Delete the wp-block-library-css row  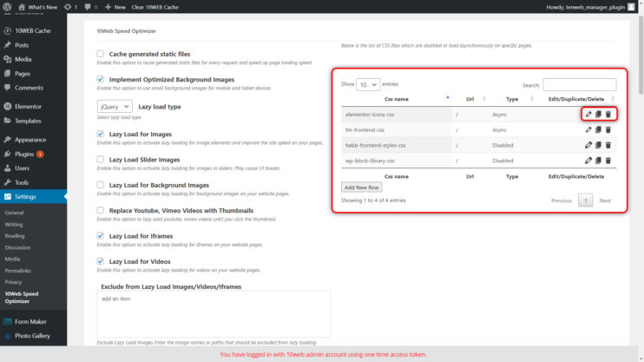[608, 161]
